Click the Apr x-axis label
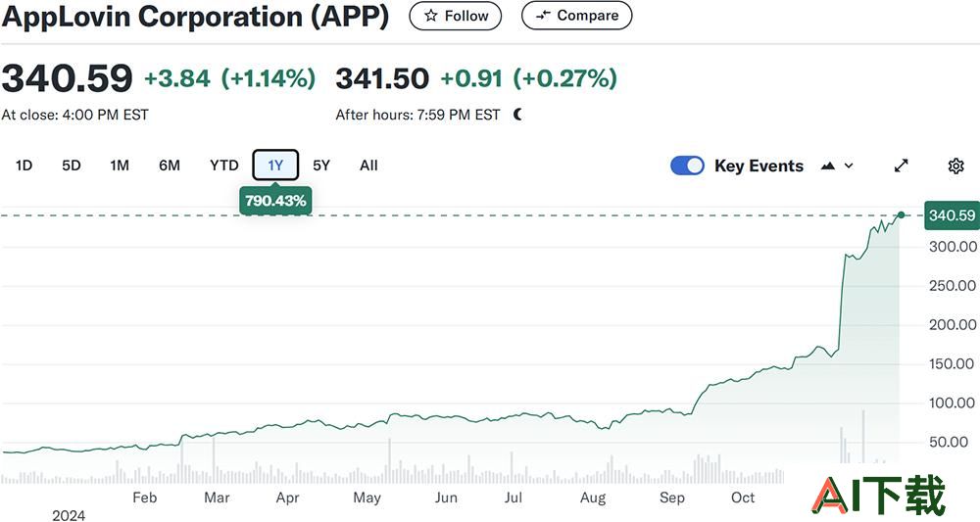 coord(287,498)
